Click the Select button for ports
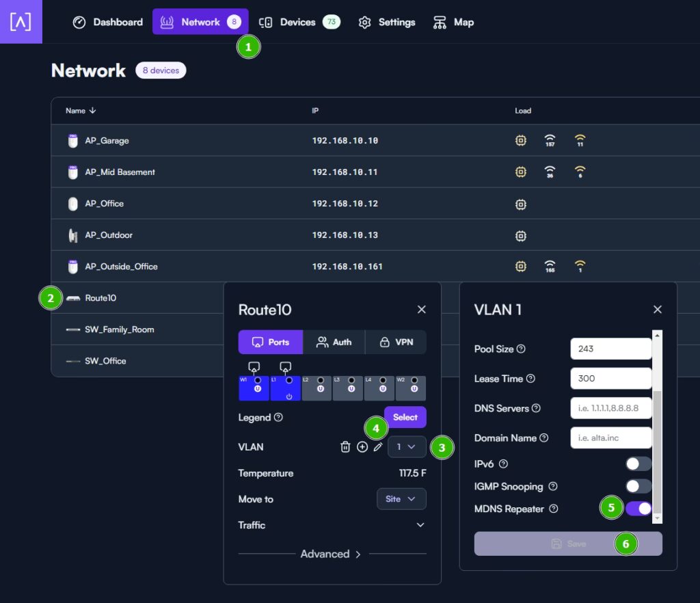This screenshot has height=603, width=700. (x=405, y=417)
